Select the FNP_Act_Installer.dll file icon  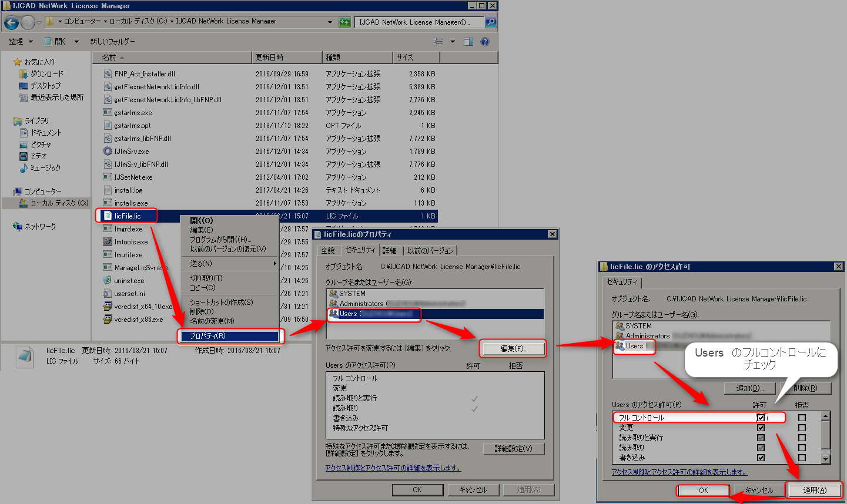tap(108, 74)
